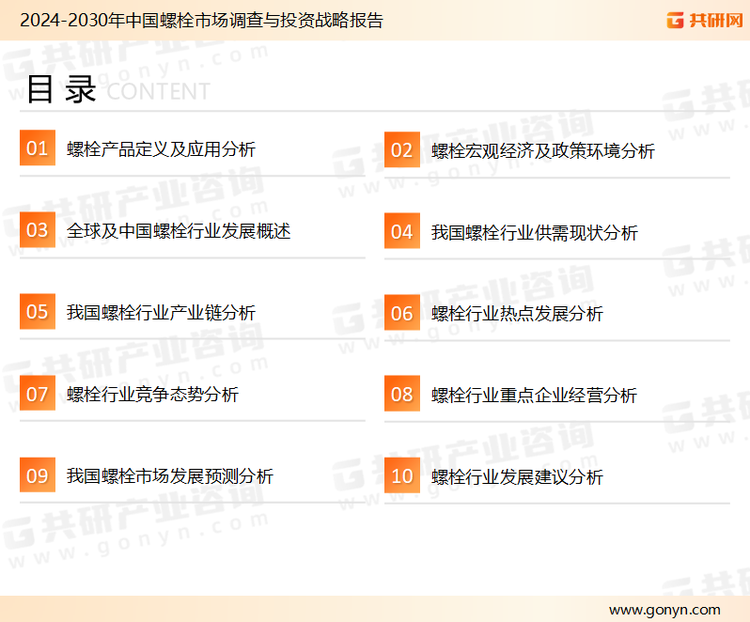
Task: Click the orange 06 number badge
Action: click(x=402, y=313)
